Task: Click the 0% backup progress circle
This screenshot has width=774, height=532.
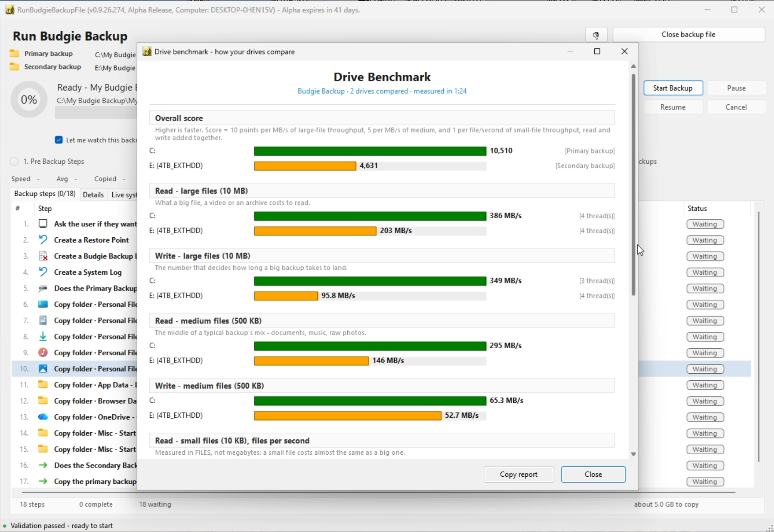Action: point(29,100)
